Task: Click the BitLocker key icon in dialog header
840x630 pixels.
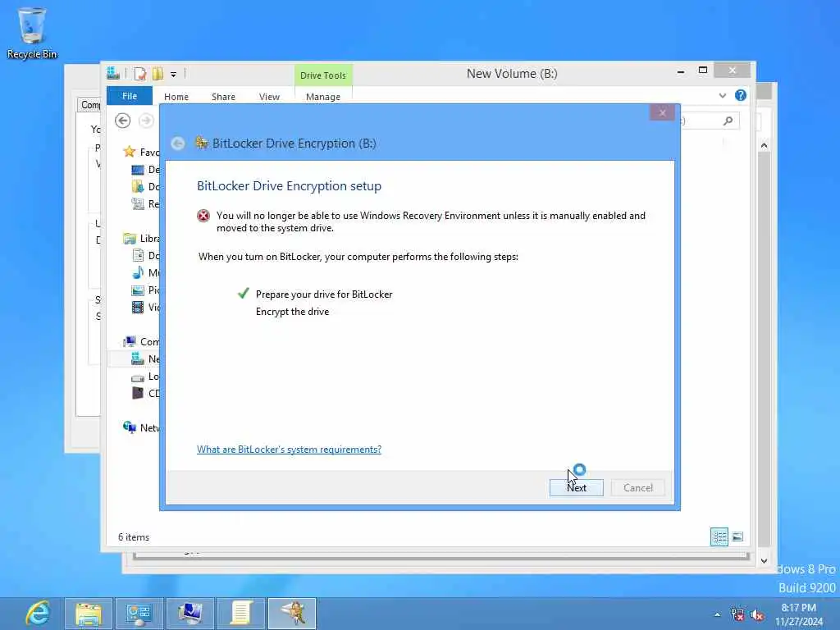Action: (x=202, y=143)
